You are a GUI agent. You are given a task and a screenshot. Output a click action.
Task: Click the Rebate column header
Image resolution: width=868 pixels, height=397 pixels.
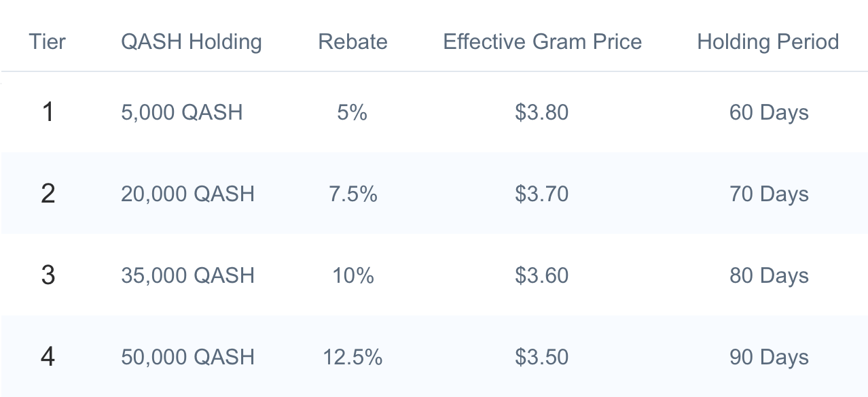coord(352,42)
